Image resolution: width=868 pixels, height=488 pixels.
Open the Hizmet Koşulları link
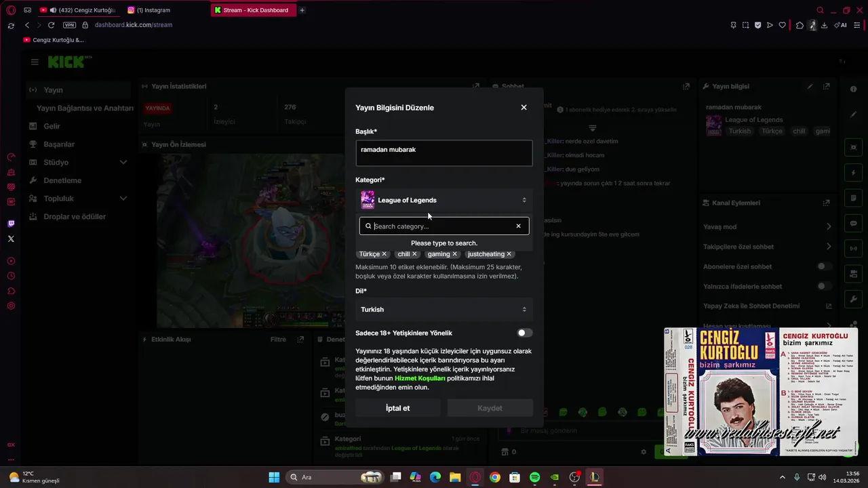click(x=420, y=378)
